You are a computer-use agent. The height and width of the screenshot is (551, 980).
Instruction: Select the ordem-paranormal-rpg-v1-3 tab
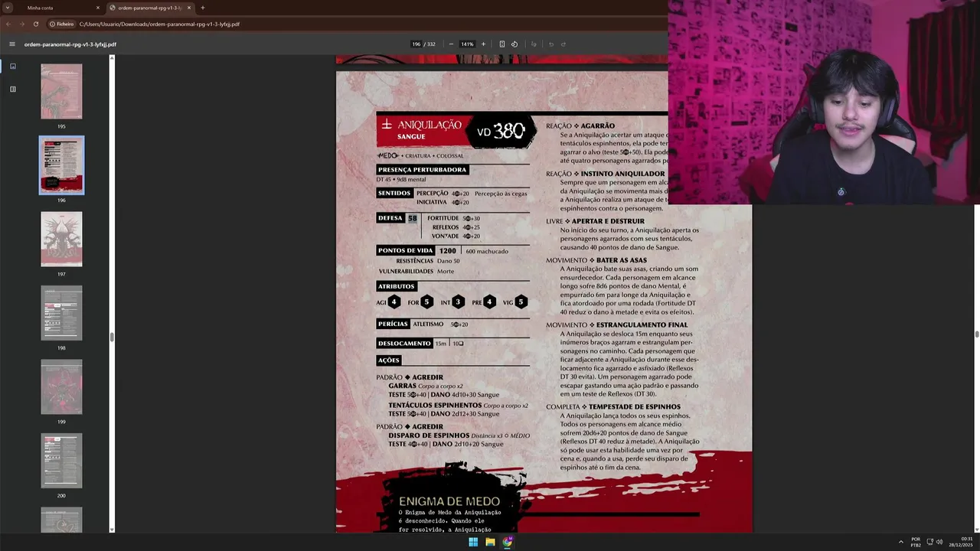coord(149,8)
